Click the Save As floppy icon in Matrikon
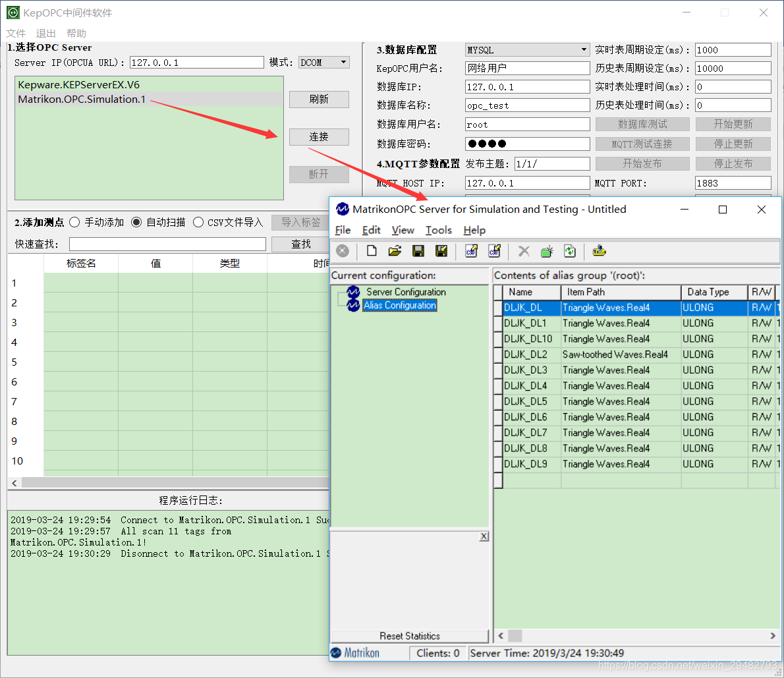784x678 pixels. 441,251
